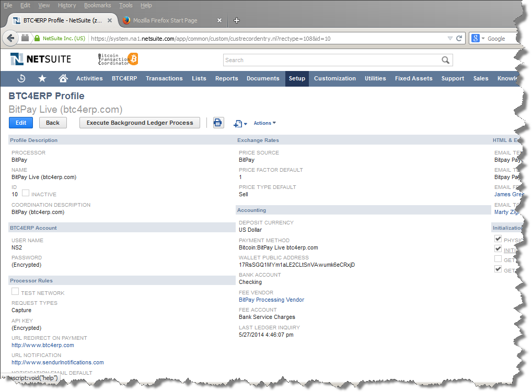Screen dimensions: 532x392
Task: Go to the NetSuite home icon
Action: tap(63, 78)
